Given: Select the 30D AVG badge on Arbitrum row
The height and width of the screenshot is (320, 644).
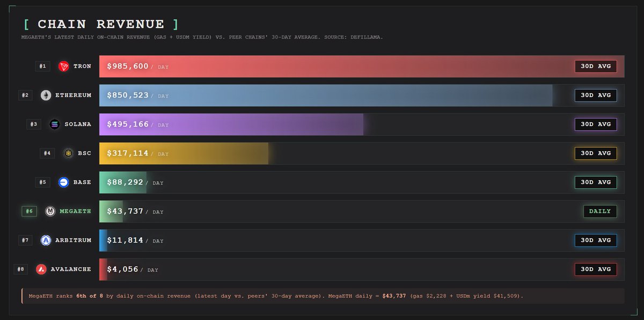Looking at the screenshot, I should [596, 241].
